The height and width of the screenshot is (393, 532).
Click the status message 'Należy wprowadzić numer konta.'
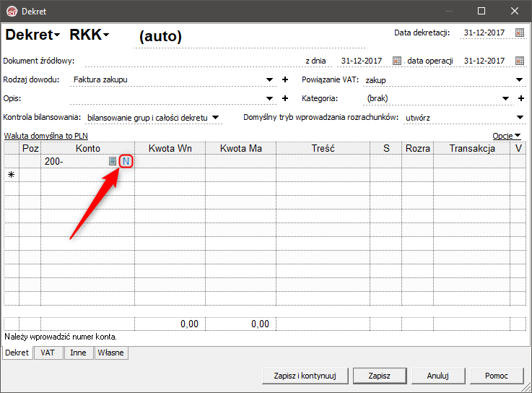[x=61, y=337]
